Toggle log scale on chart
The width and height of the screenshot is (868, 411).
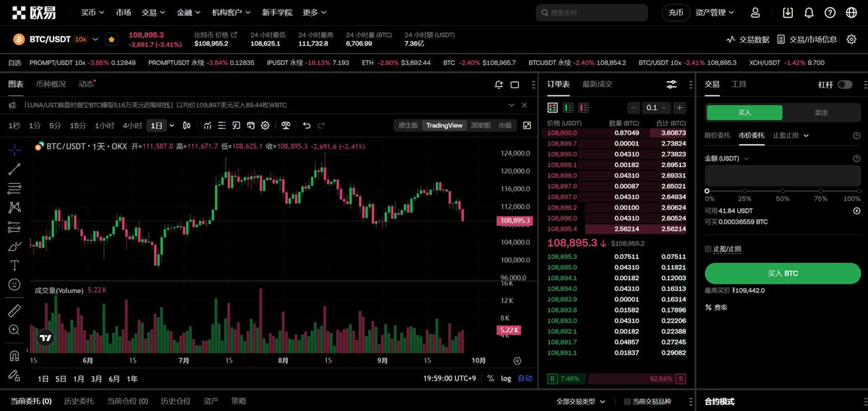tap(506, 378)
